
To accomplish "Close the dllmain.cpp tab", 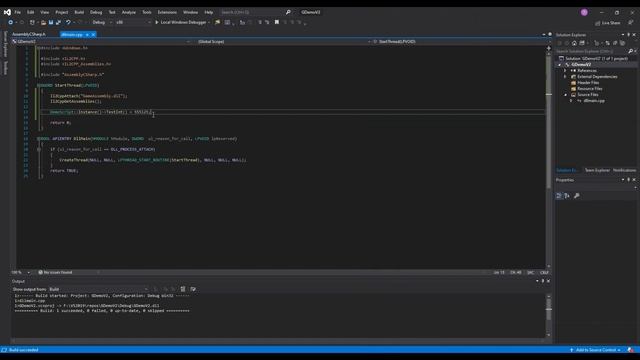I will click(x=93, y=35).
